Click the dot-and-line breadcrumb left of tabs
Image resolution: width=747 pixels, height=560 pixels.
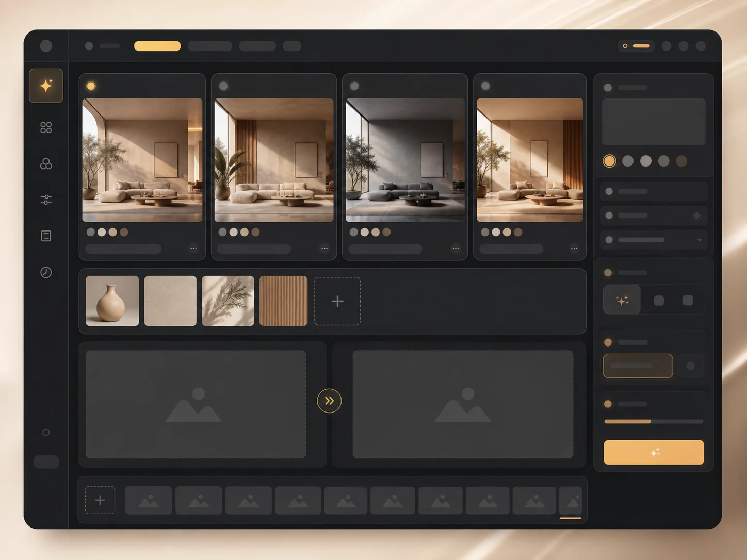tap(103, 46)
